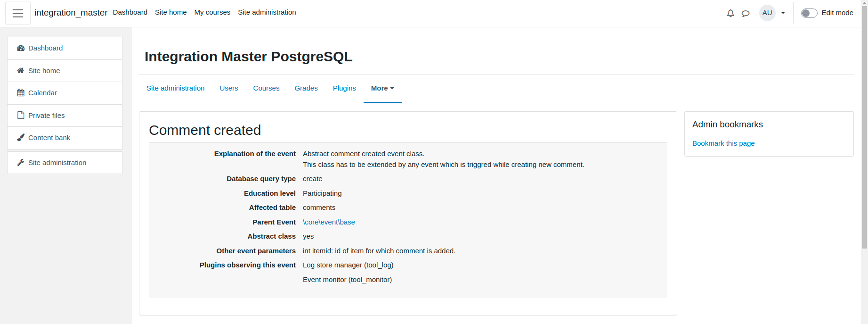The height and width of the screenshot is (324, 868).
Task: Switch to the Courses tab
Action: click(x=266, y=88)
